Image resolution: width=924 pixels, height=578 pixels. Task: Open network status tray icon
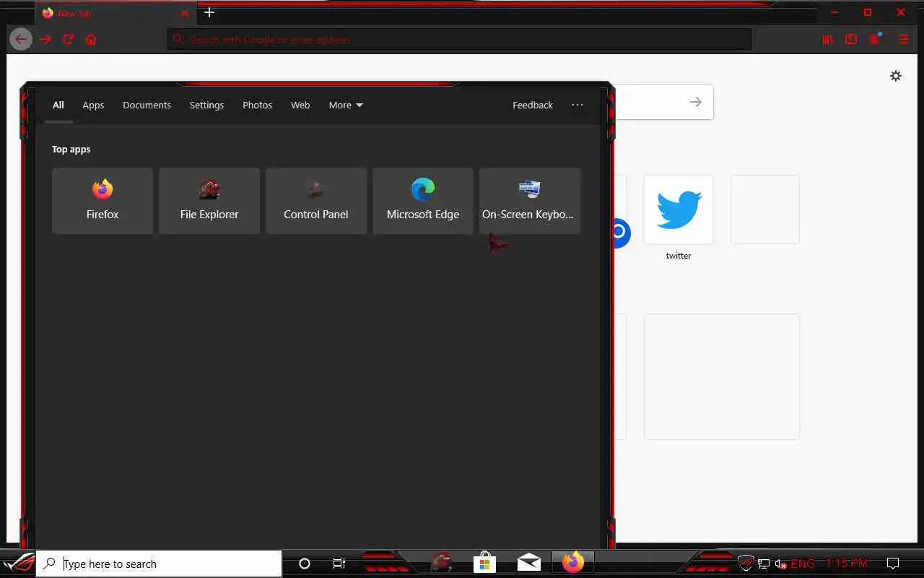[x=763, y=564]
